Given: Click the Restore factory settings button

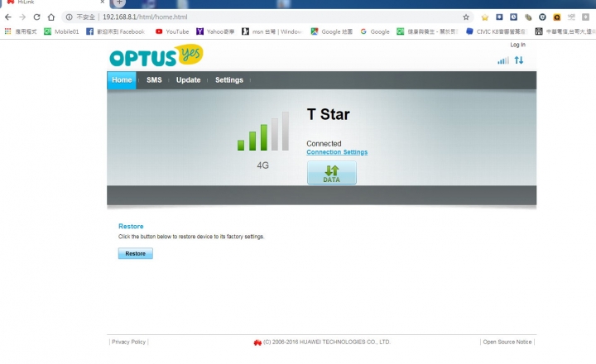Looking at the screenshot, I should tap(135, 253).
